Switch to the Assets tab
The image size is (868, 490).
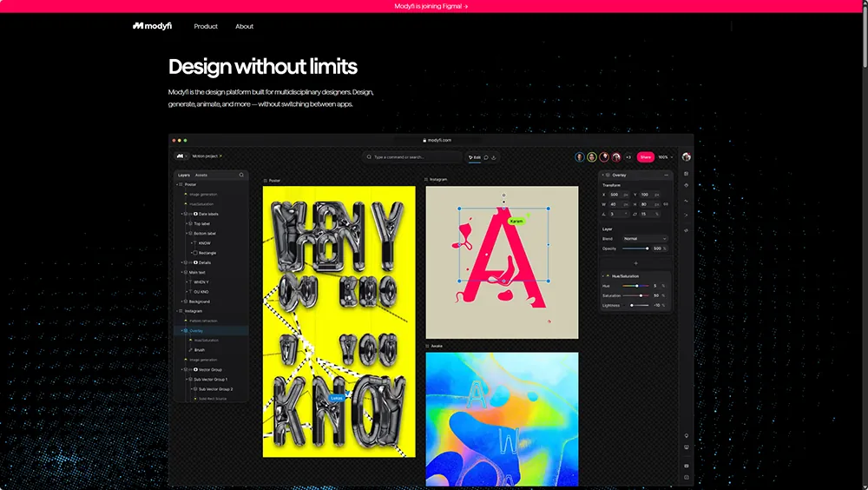(x=201, y=175)
